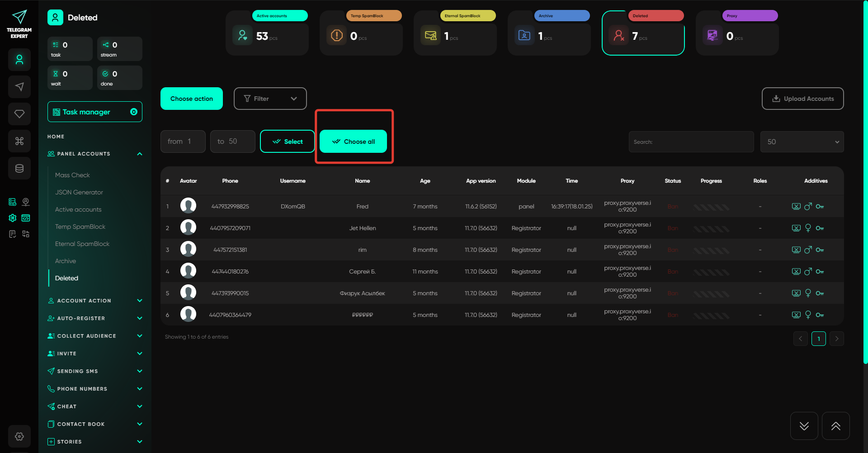The height and width of the screenshot is (453, 868).
Task: Open the Filter dropdown
Action: tap(270, 99)
